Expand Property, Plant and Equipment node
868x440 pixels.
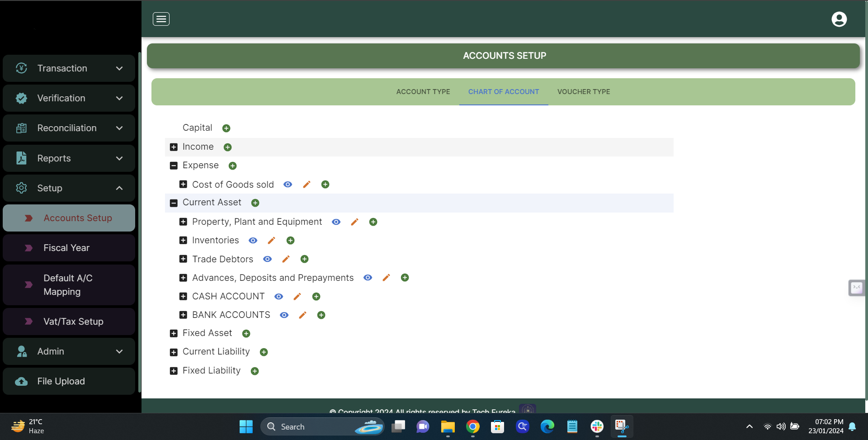tap(183, 222)
